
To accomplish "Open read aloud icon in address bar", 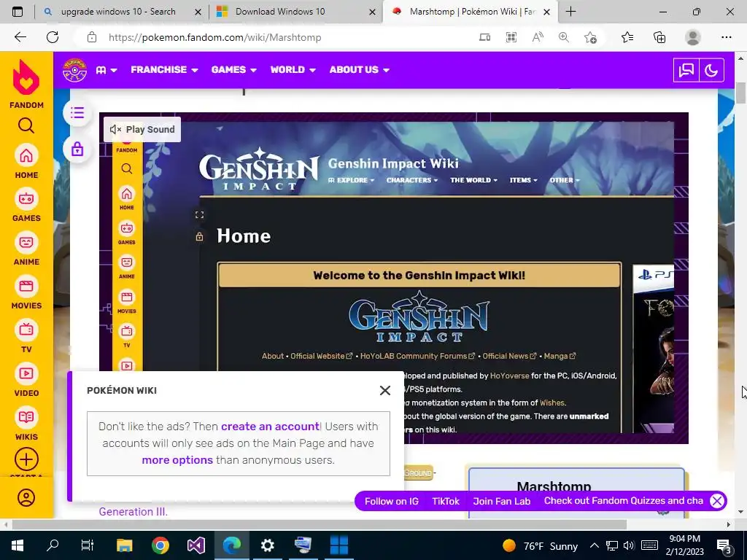I will 538,37.
